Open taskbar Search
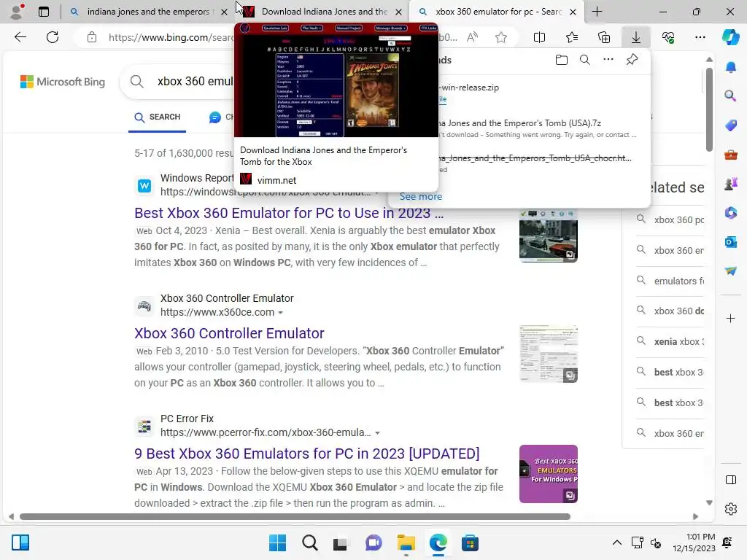This screenshot has height=560, width=747. (x=309, y=542)
